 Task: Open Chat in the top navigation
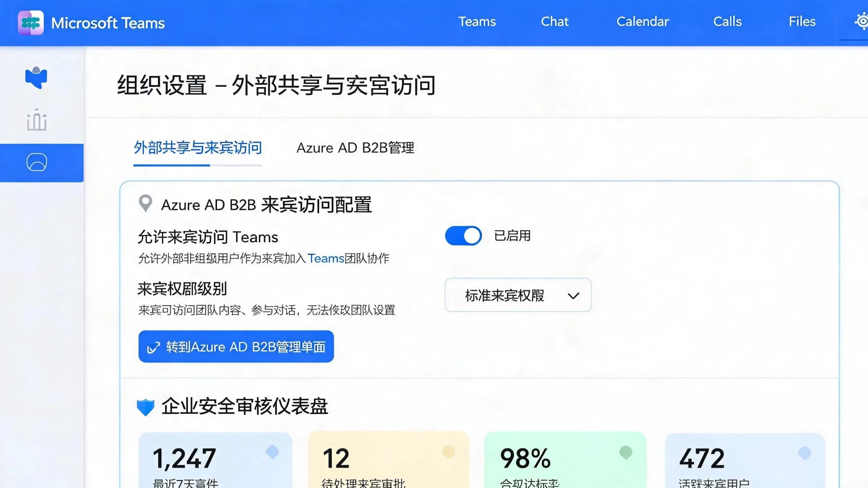coord(555,22)
